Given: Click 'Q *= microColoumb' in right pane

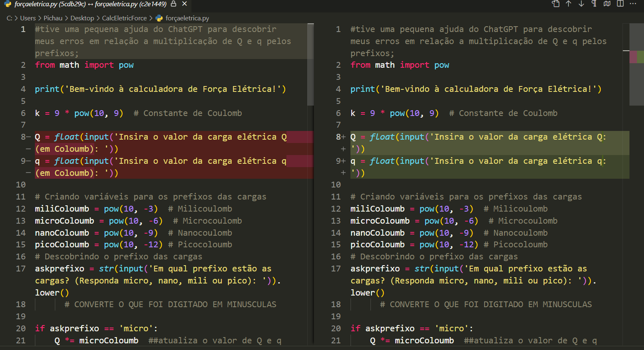Looking at the screenshot, I should [412, 340].
